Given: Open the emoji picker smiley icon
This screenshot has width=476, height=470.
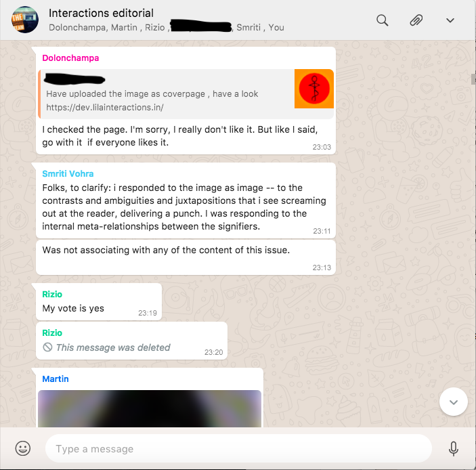Looking at the screenshot, I should (x=23, y=448).
